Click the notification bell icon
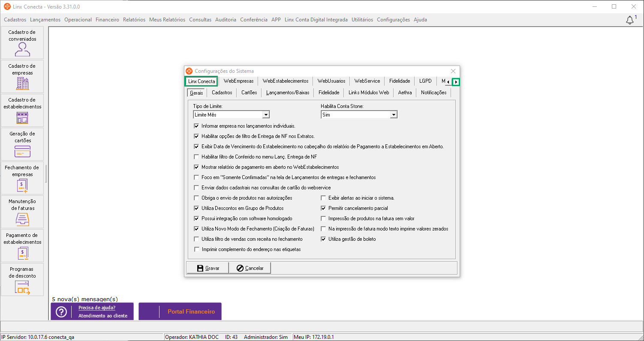The width and height of the screenshot is (644, 341). 630,20
